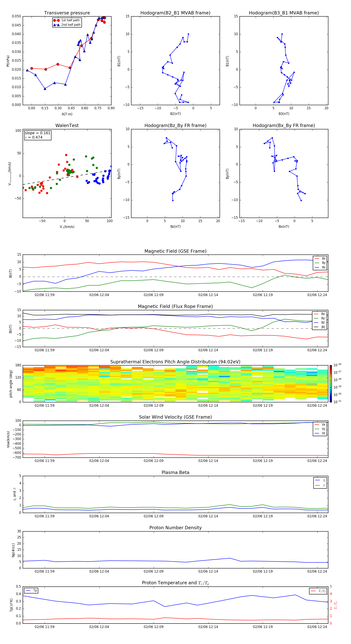Click the 'pitch angle (deg)' axis label
This screenshot has height=644, width=351.
point(11,384)
